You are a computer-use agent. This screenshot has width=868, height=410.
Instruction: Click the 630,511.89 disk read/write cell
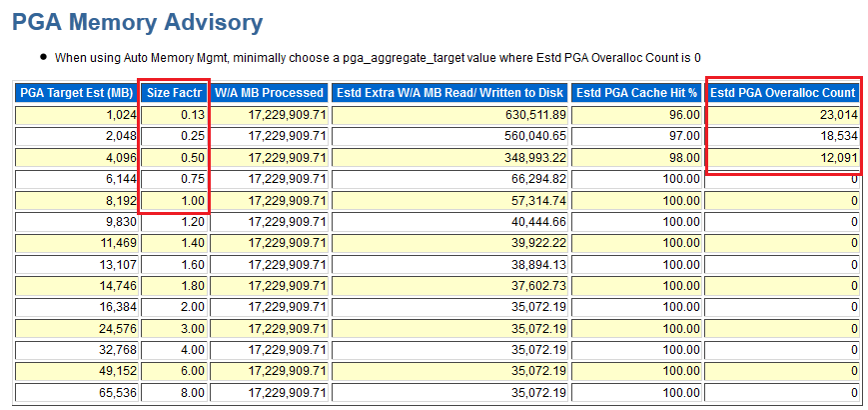pos(449,115)
